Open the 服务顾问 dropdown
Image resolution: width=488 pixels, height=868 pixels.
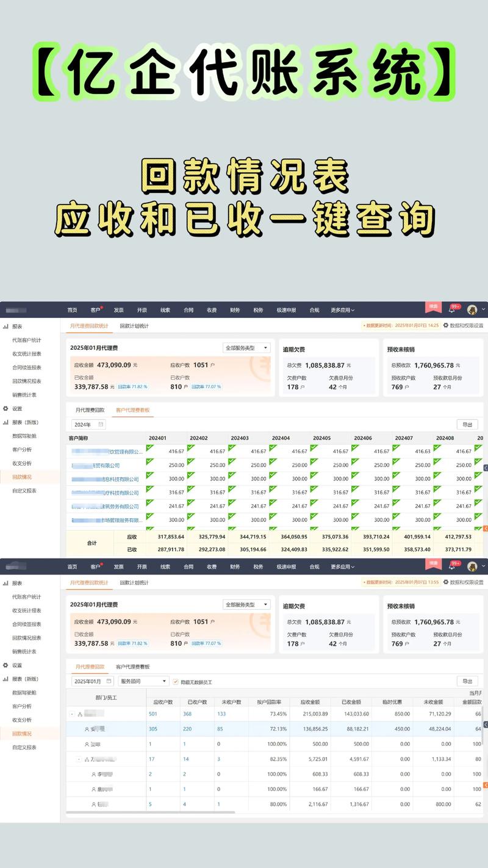click(143, 681)
